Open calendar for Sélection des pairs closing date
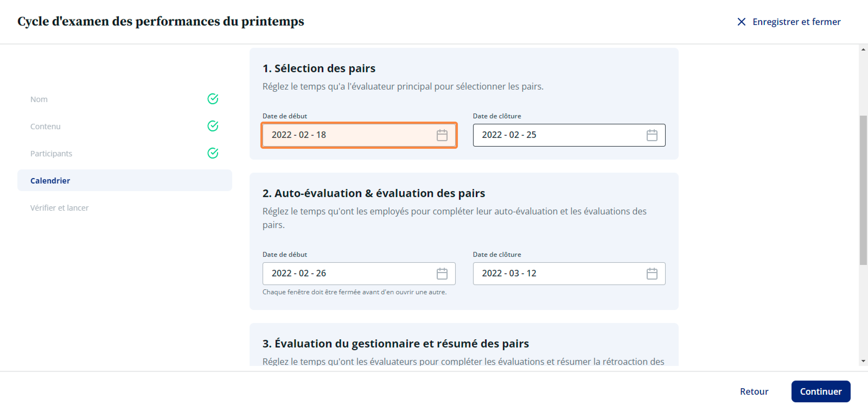The height and width of the screenshot is (411, 868). [x=652, y=135]
